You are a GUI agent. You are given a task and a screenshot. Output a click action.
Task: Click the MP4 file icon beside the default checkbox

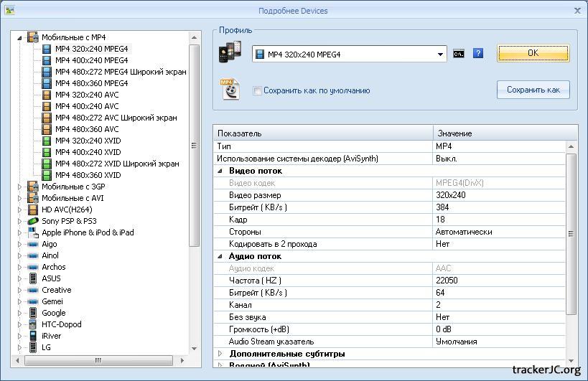tap(230, 90)
